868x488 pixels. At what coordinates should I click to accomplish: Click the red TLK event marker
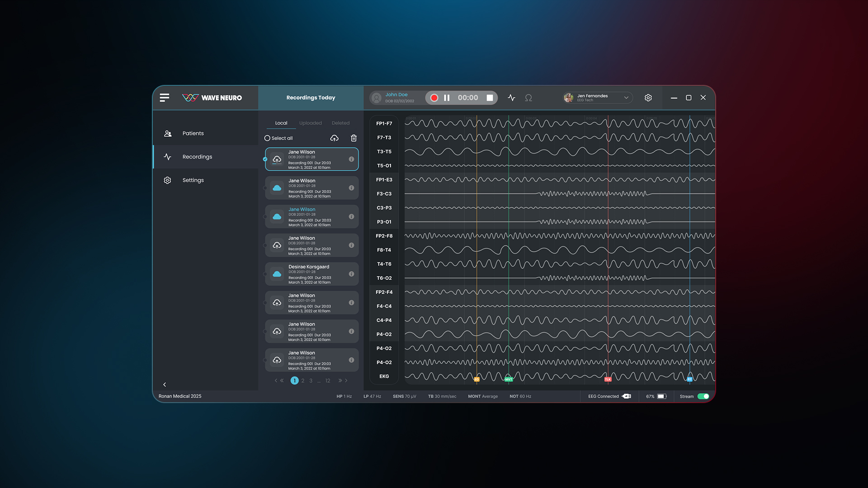pos(608,379)
